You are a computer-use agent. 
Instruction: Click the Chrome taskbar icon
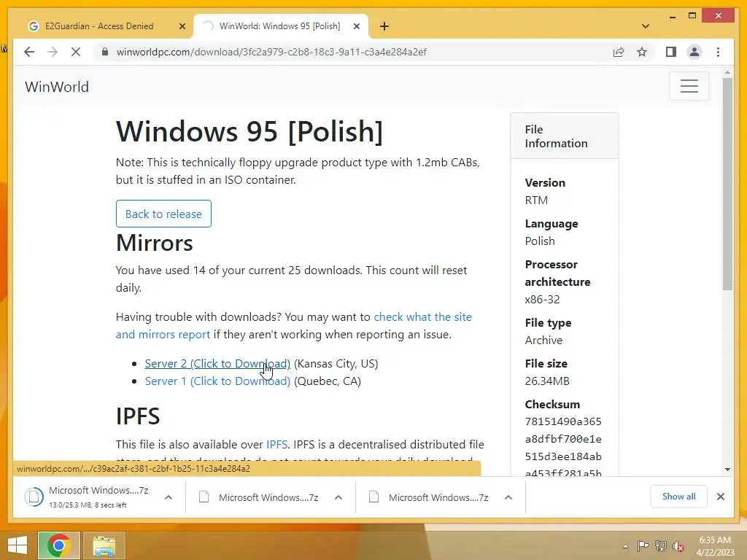click(58, 545)
